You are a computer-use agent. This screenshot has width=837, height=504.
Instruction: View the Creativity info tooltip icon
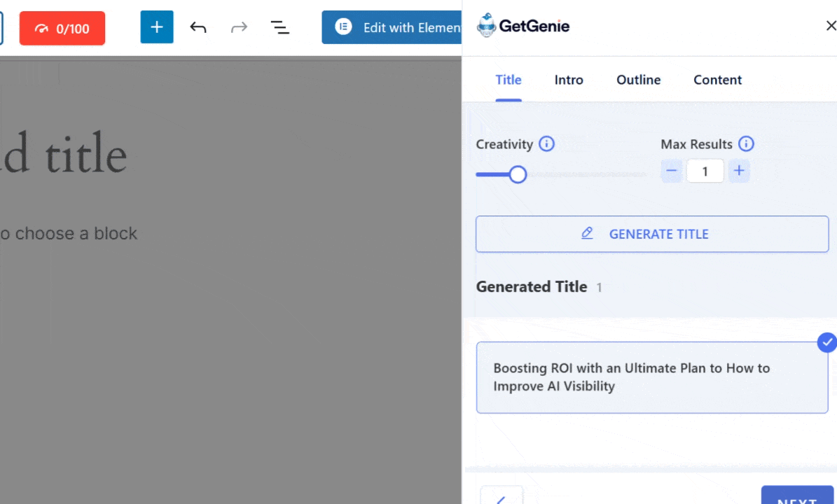tap(546, 144)
